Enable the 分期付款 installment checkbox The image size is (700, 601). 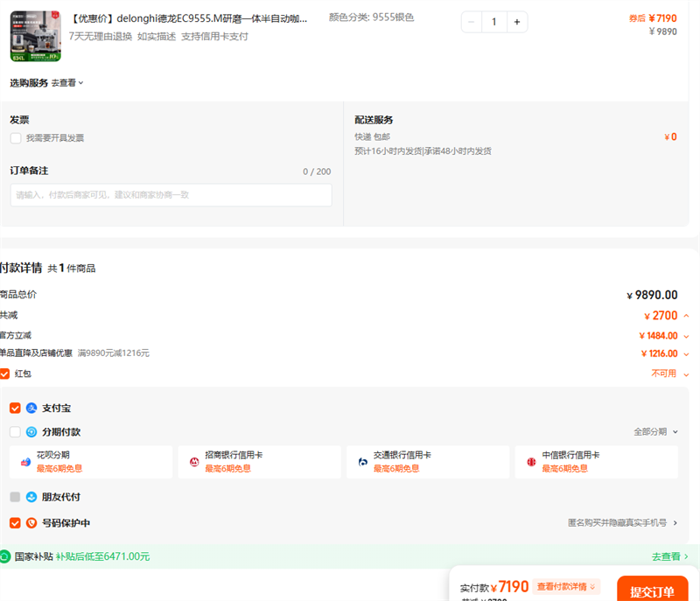point(15,432)
